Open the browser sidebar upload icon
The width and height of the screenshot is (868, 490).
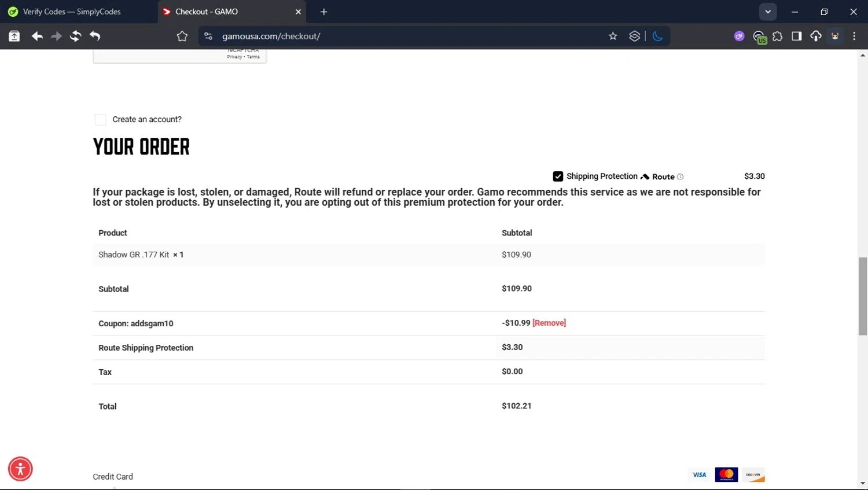(x=14, y=36)
